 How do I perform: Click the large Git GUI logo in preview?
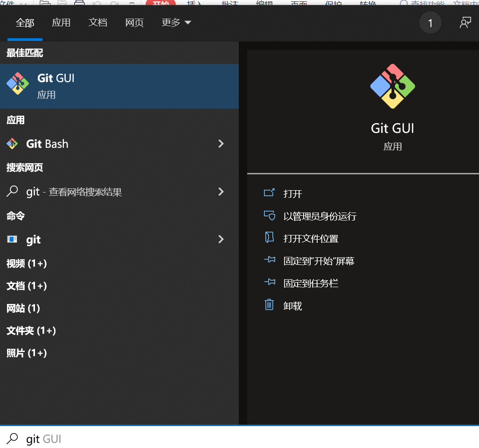tap(393, 86)
